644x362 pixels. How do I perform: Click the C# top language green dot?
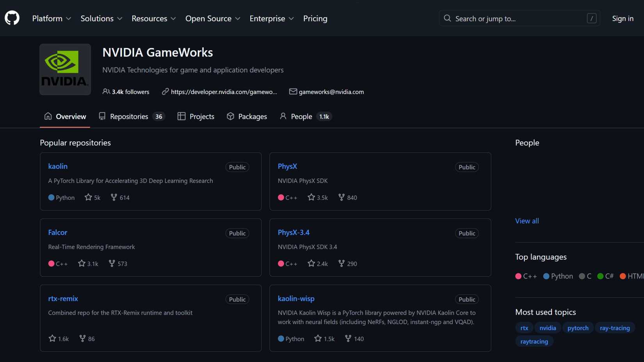click(601, 276)
